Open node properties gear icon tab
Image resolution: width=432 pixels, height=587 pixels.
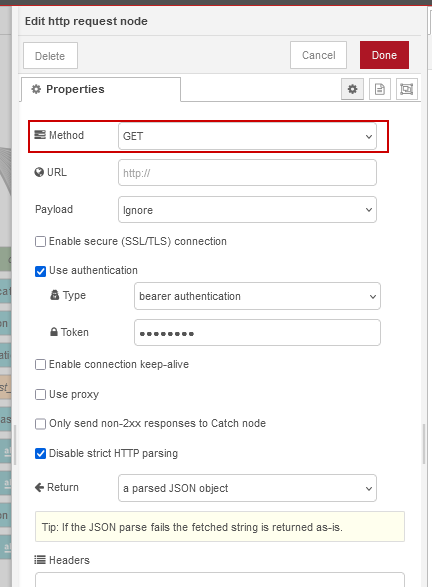[x=352, y=89]
